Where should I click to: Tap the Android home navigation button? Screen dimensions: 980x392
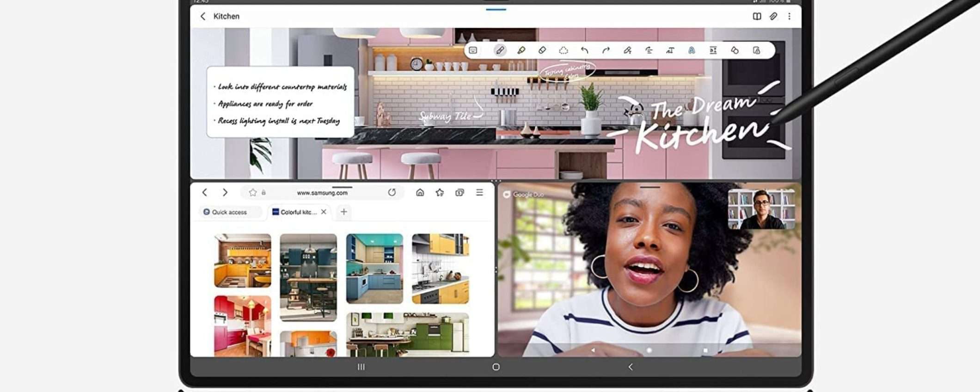pyautogui.click(x=496, y=367)
